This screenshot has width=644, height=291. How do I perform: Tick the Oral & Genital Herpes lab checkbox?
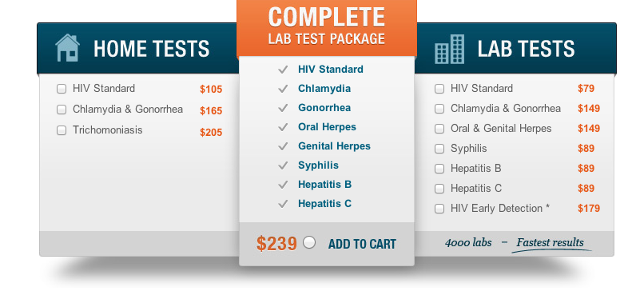point(439,129)
